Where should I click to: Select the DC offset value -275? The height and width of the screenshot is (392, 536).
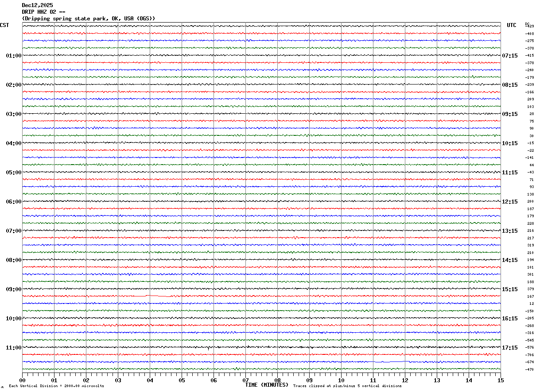(529, 41)
